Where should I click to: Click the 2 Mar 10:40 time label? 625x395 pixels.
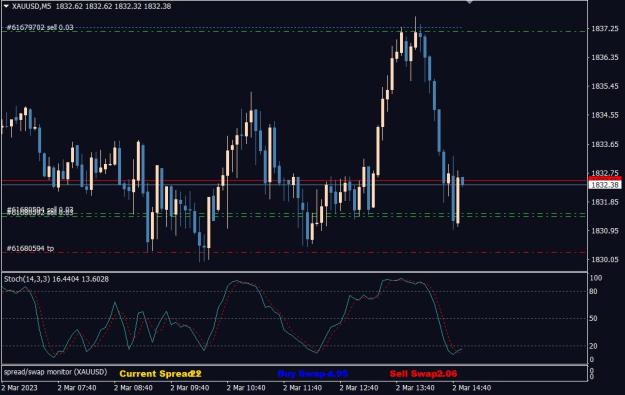246,388
